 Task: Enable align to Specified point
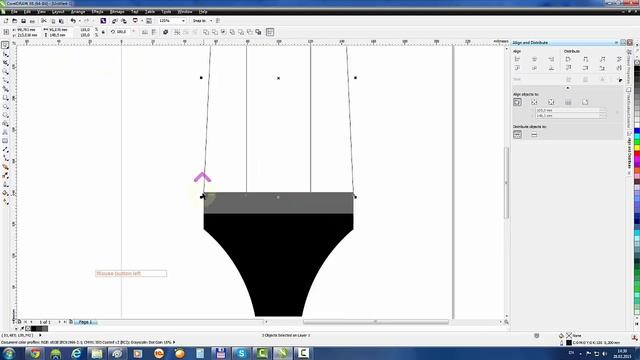(x=585, y=102)
